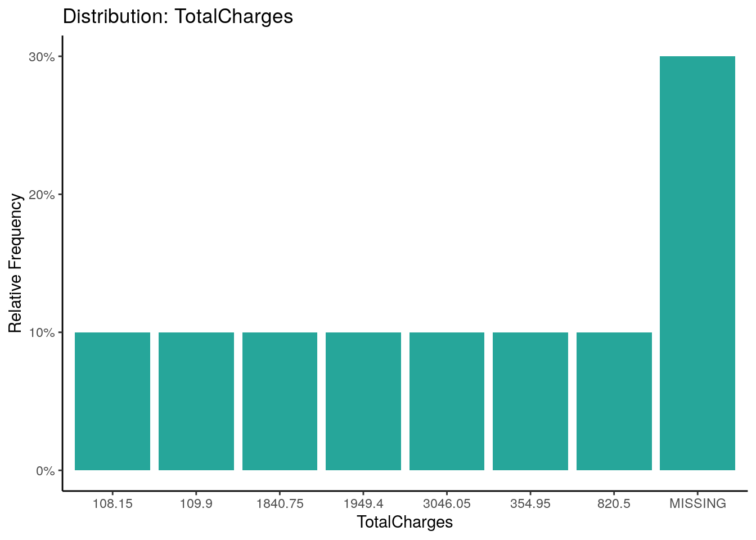Click the 1840.75 bar in the chart

pyautogui.click(x=280, y=401)
